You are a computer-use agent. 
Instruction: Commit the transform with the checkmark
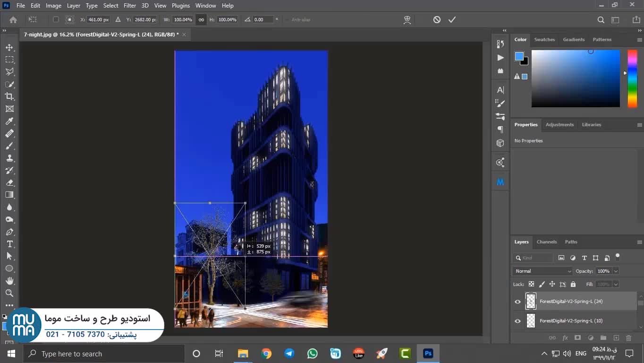[452, 19]
